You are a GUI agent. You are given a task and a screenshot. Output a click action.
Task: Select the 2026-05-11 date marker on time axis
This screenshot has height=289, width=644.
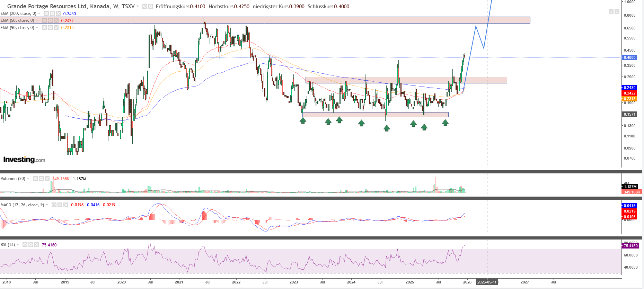(487, 282)
